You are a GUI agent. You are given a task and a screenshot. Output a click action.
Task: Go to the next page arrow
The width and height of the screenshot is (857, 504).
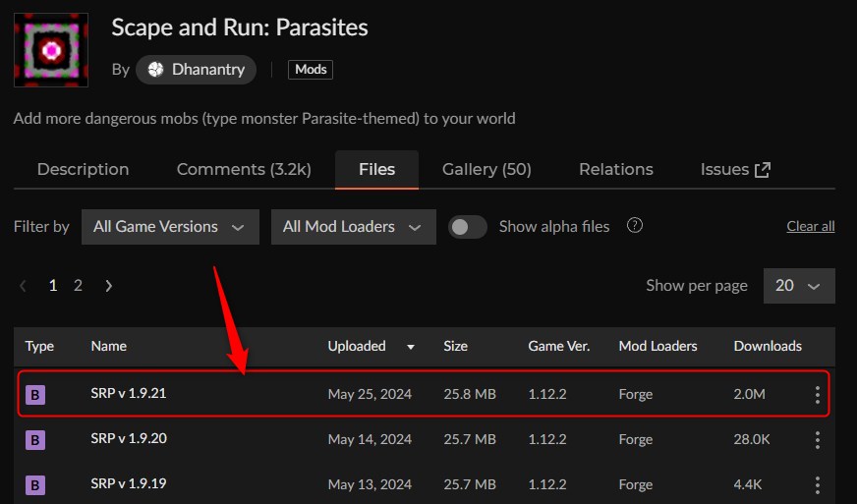click(x=109, y=285)
